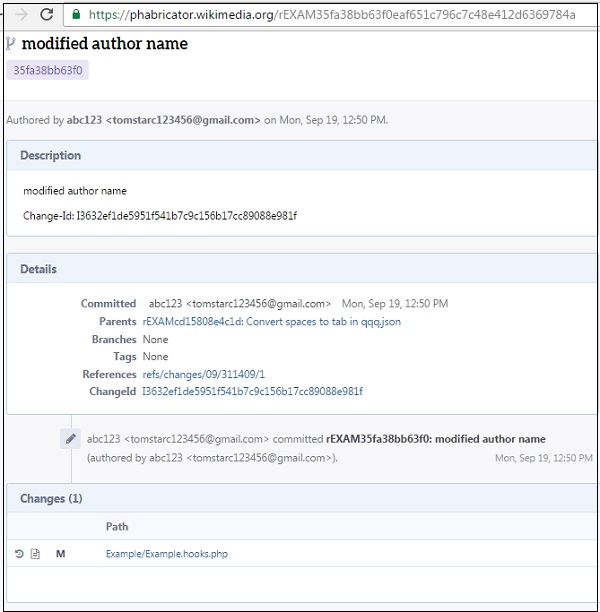Click the address bar URL field

tap(330, 15)
